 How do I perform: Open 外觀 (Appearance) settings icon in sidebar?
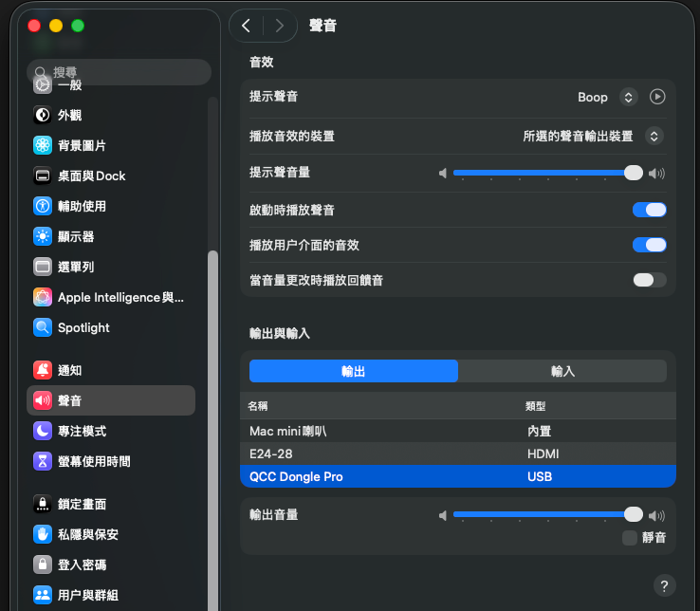pos(43,115)
